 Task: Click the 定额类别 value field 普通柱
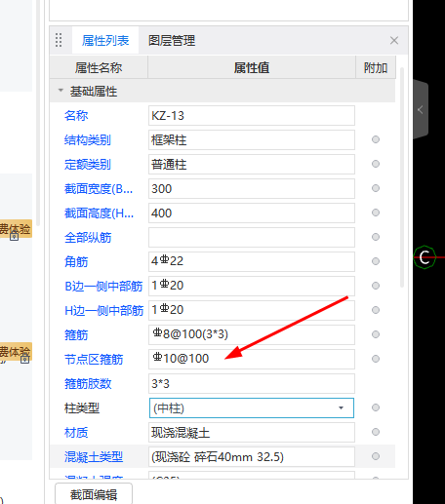pos(252,164)
